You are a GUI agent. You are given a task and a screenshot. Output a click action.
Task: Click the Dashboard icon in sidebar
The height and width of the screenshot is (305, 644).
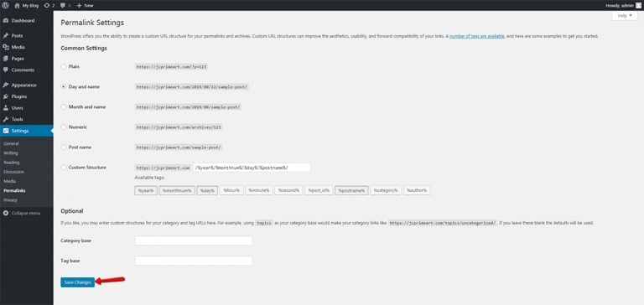[x=6, y=20]
